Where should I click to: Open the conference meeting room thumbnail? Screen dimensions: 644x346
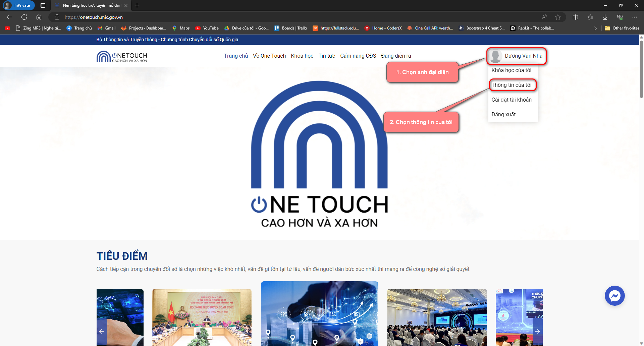click(202, 317)
